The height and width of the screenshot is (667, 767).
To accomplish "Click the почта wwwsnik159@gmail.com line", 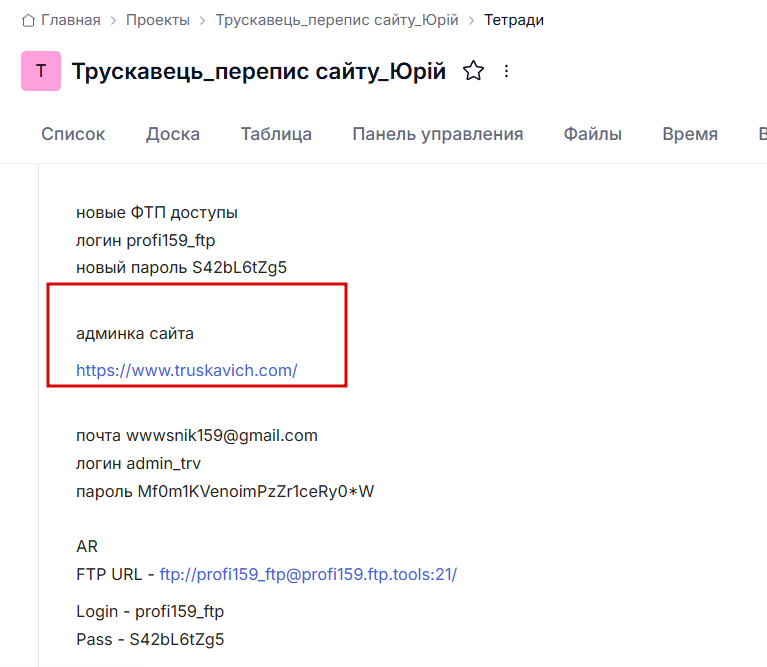I will 197,436.
